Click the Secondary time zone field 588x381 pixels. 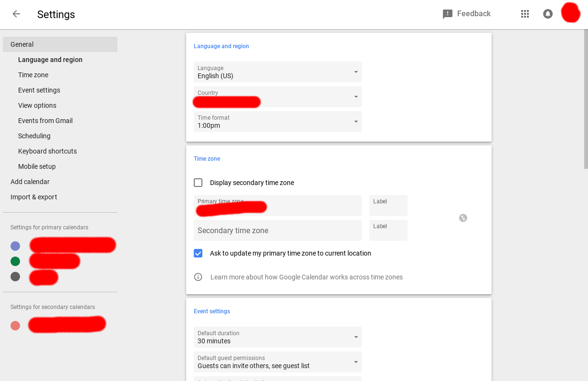click(277, 230)
